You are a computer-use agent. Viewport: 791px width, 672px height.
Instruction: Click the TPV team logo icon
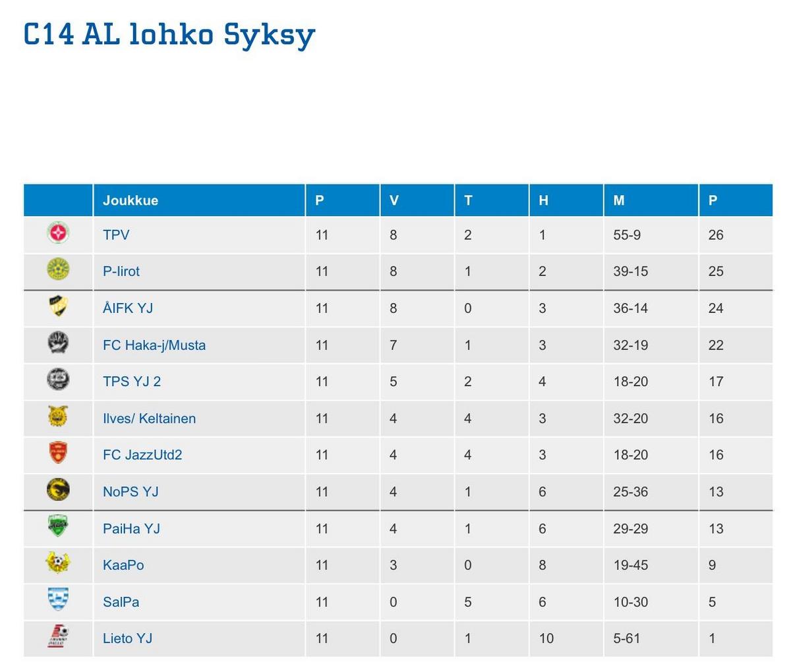[x=59, y=233]
